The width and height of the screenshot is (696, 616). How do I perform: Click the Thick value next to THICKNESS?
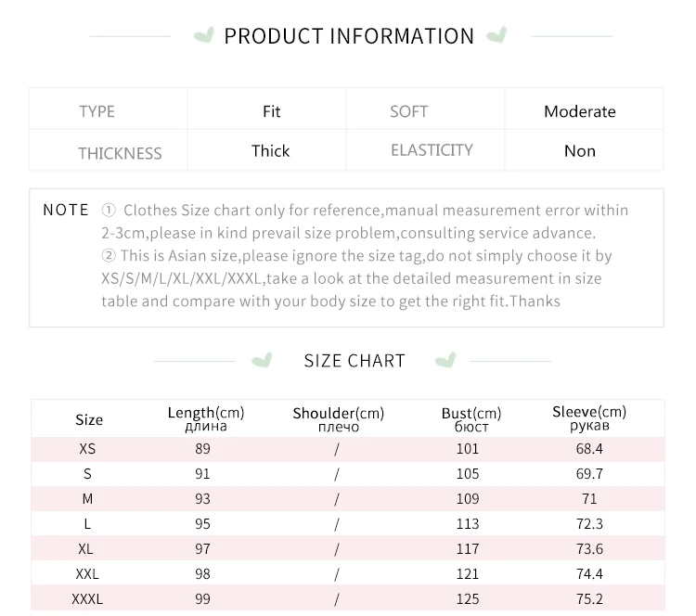[x=271, y=151]
